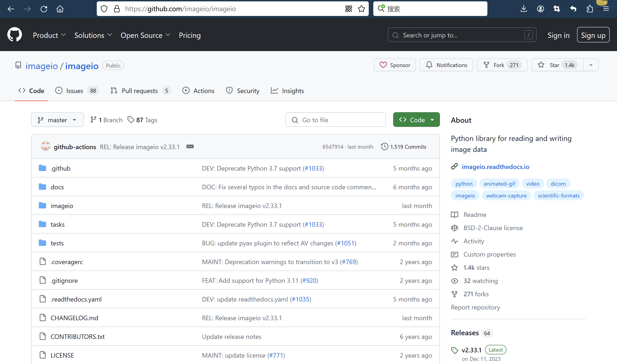Open Custom properties link
This screenshot has height=364, width=617.
pyautogui.click(x=489, y=254)
